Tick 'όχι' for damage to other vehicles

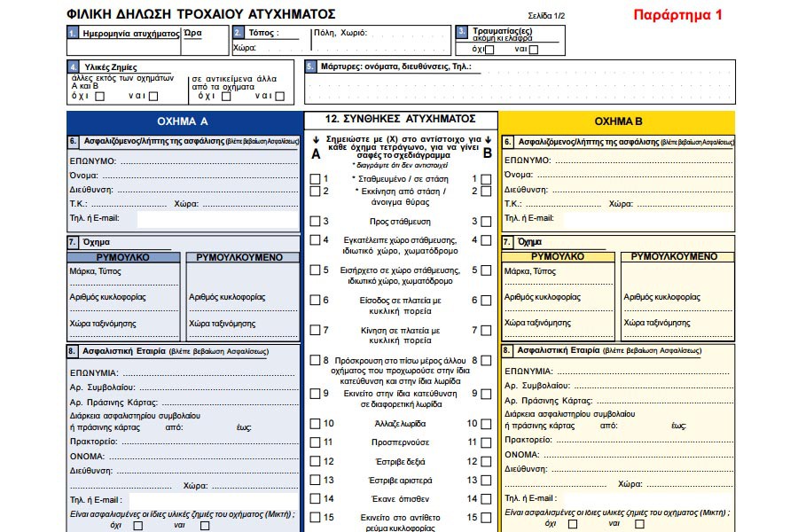pyautogui.click(x=99, y=97)
